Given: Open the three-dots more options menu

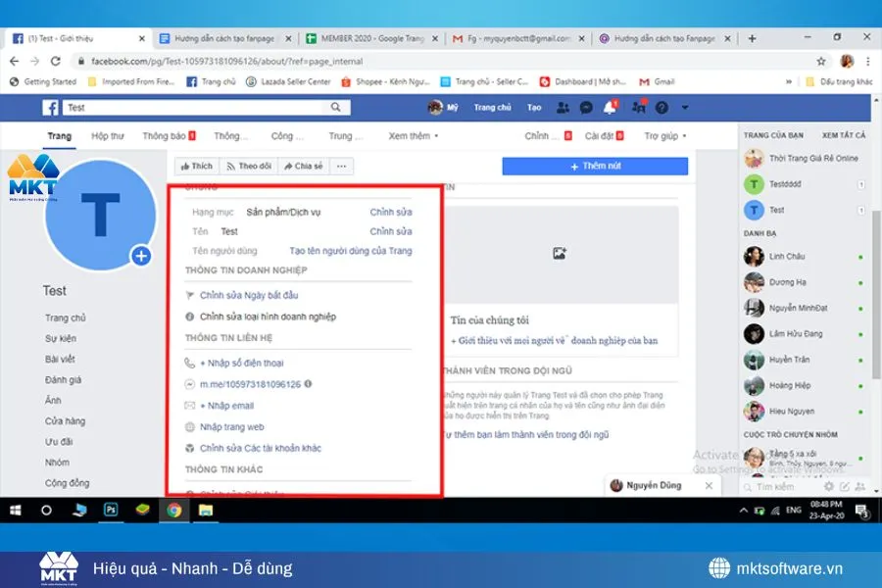Looking at the screenshot, I should [x=341, y=166].
